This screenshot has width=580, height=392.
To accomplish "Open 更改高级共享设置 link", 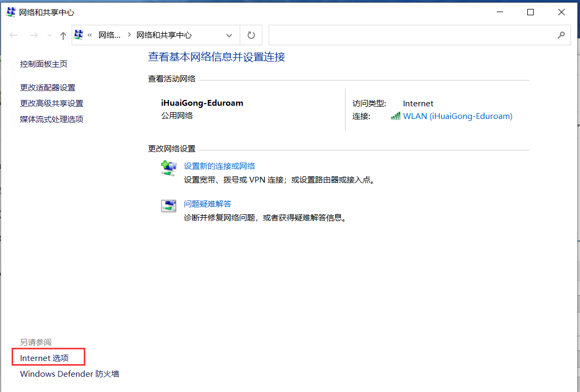I will (x=52, y=104).
